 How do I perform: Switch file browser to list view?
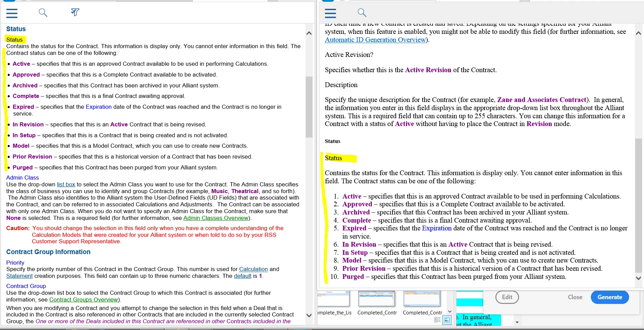tap(437, 319)
